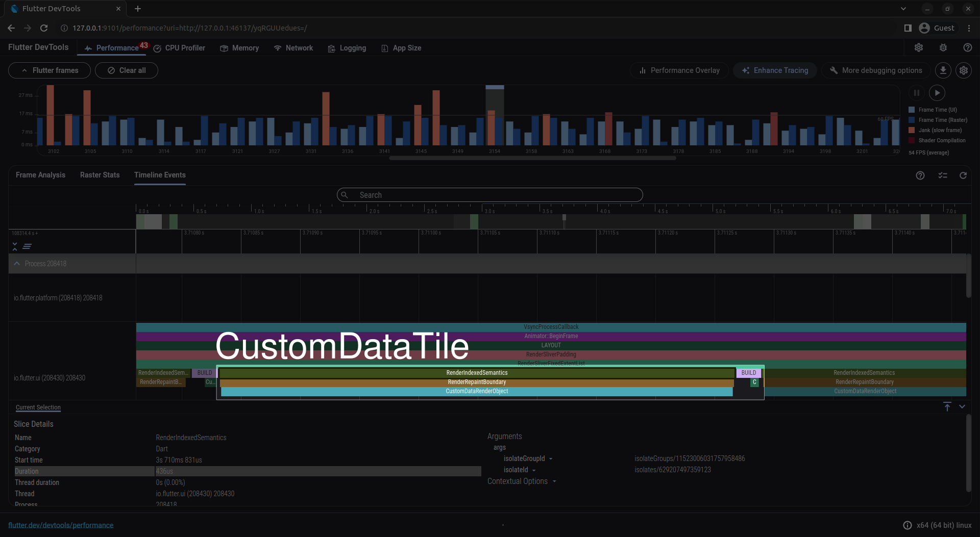Click the resume play button
Image resolution: width=980 pixels, height=537 pixels.
(x=937, y=93)
